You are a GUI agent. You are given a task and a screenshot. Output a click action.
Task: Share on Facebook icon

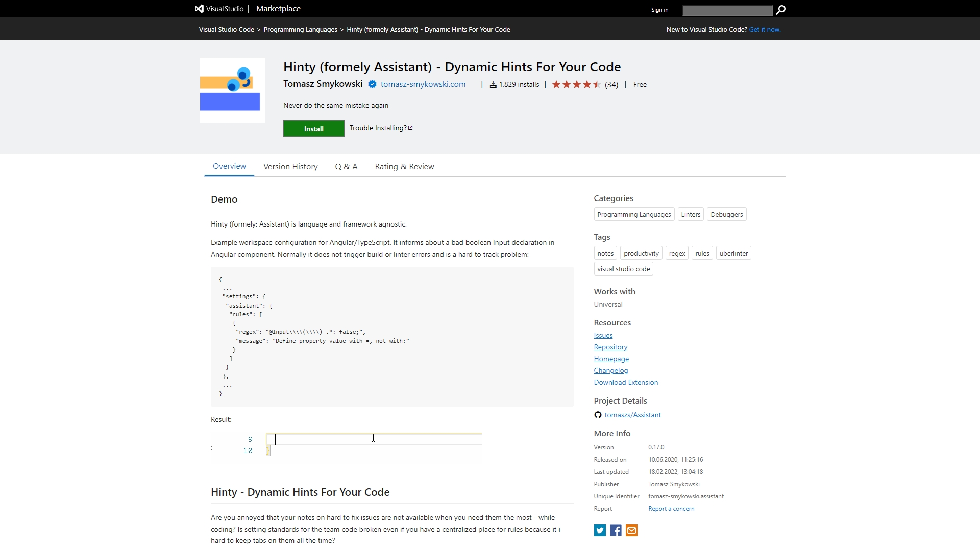point(616,531)
